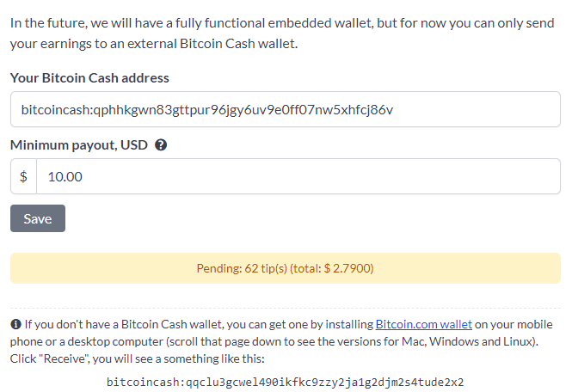Screen dimensions: 572x392
Task: Click the "Your Bitcoin Cash address" label
Action: 89,77
